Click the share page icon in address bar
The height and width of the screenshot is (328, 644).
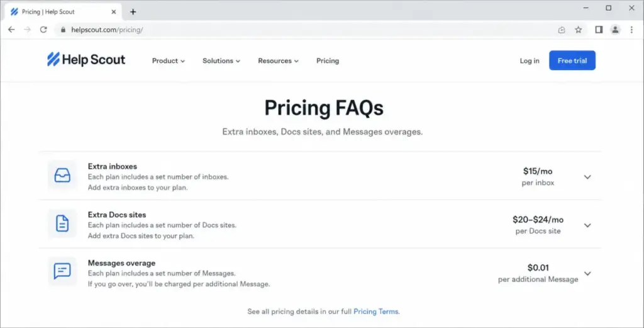point(562,30)
